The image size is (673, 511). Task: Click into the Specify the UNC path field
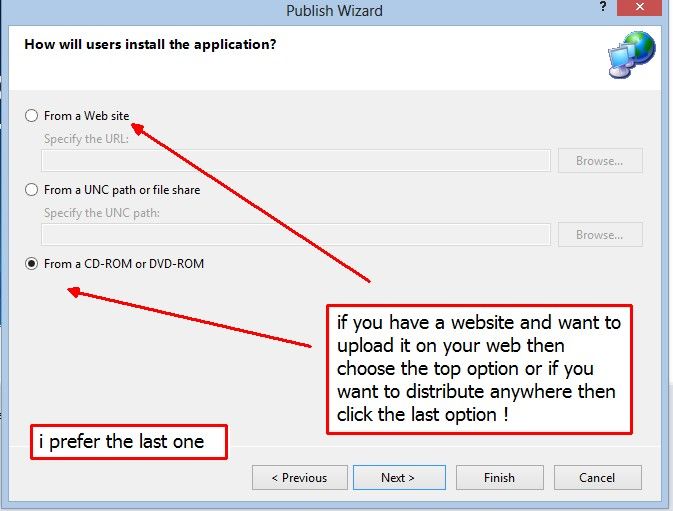point(296,235)
